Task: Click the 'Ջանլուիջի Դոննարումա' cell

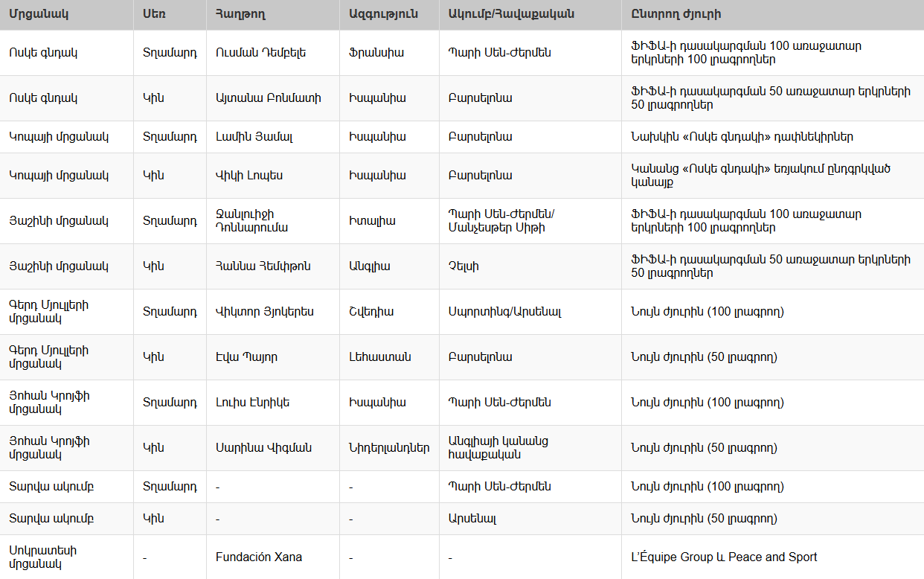Action: pos(251,221)
